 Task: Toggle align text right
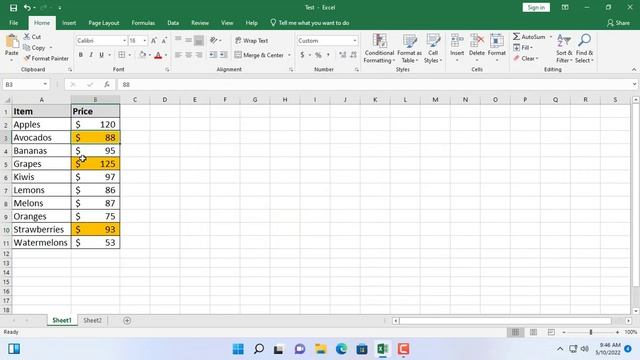coord(199,55)
